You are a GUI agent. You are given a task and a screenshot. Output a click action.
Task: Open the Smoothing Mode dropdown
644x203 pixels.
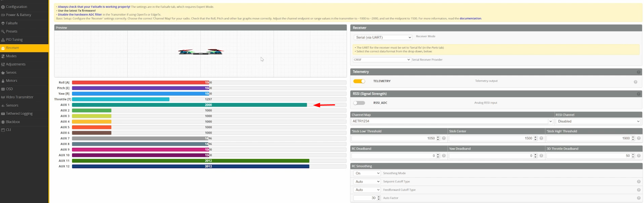[367, 173]
